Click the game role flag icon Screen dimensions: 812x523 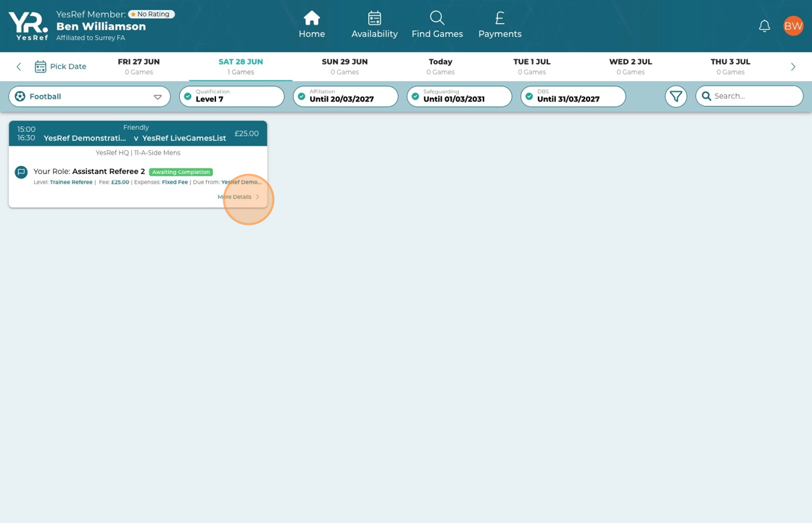click(x=21, y=172)
